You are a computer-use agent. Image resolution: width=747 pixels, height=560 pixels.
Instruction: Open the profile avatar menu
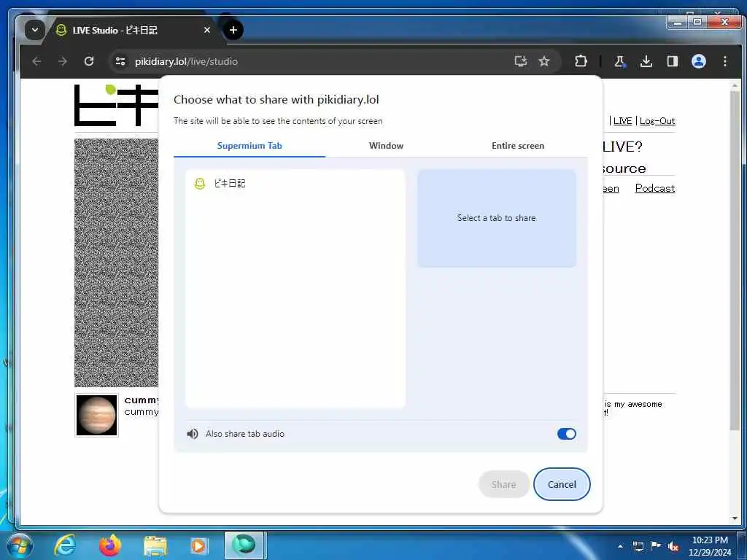[698, 61]
